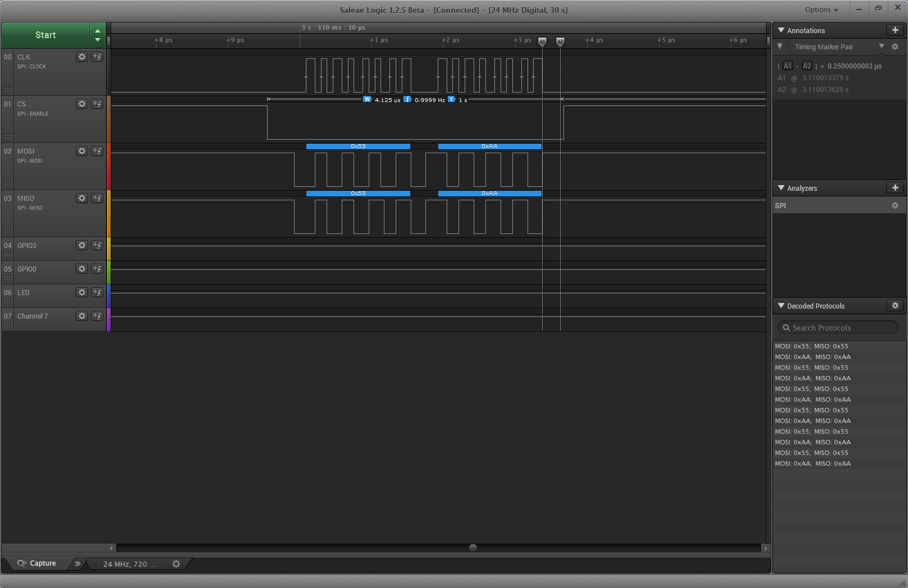Click the scroll right arrow

click(765, 548)
